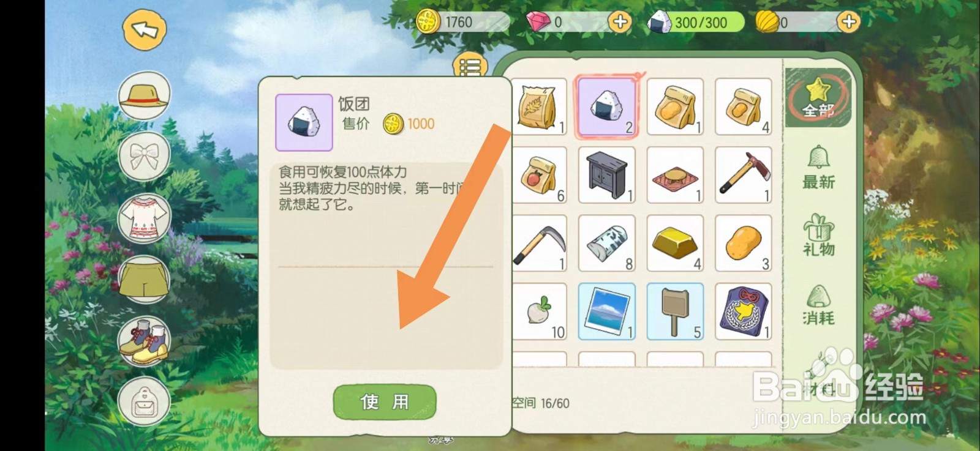
Task: Open the shoes outfit slot
Action: [x=144, y=341]
